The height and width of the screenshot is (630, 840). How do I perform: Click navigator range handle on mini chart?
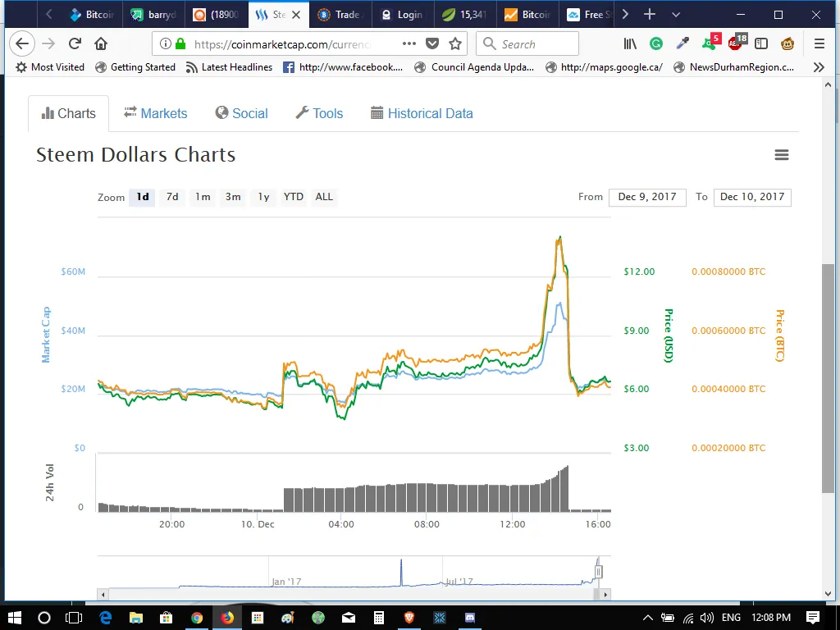coord(598,572)
